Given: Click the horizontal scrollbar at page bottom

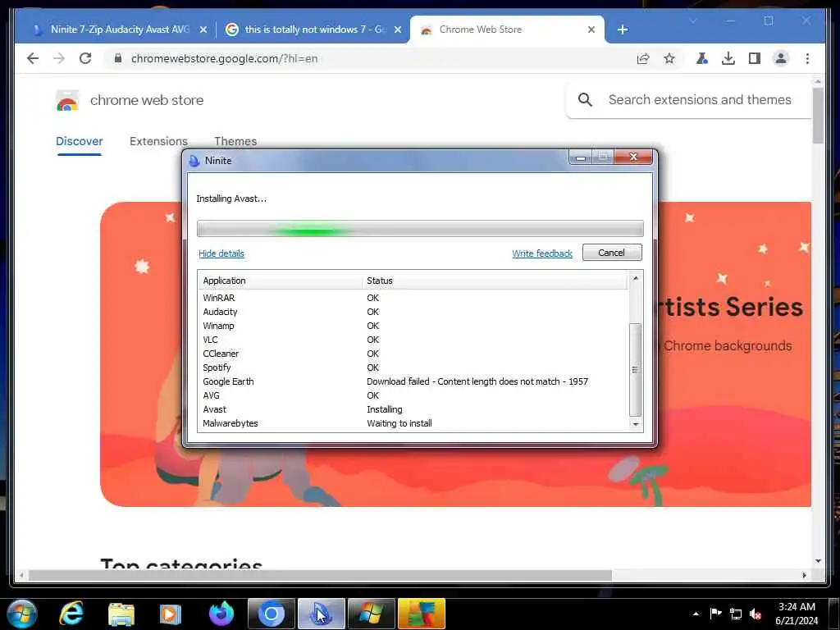Looking at the screenshot, I should tap(320, 575).
